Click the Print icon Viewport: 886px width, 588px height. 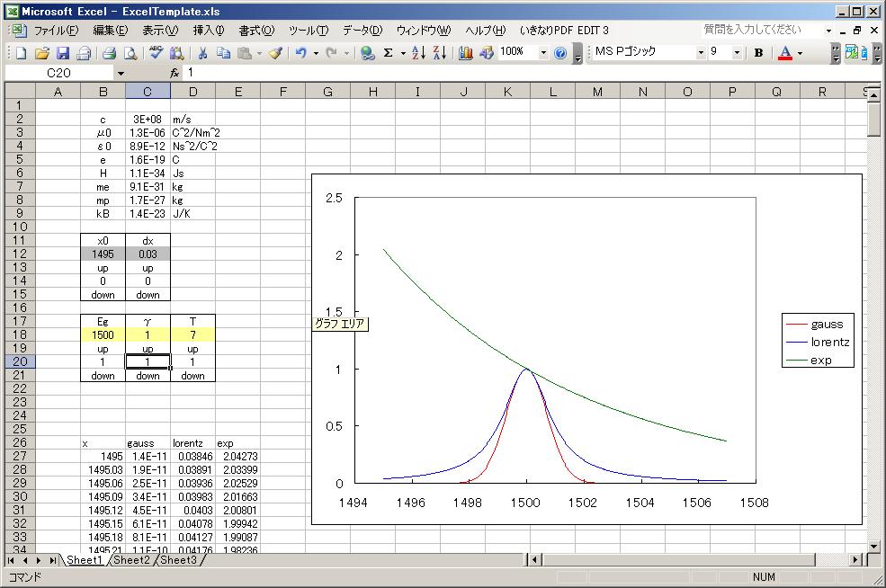point(109,53)
